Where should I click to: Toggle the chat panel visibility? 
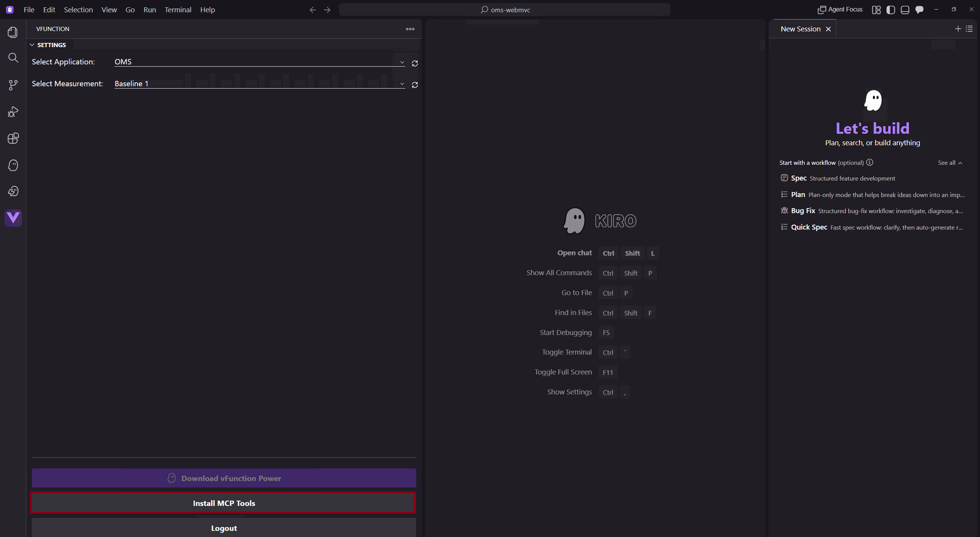920,10
